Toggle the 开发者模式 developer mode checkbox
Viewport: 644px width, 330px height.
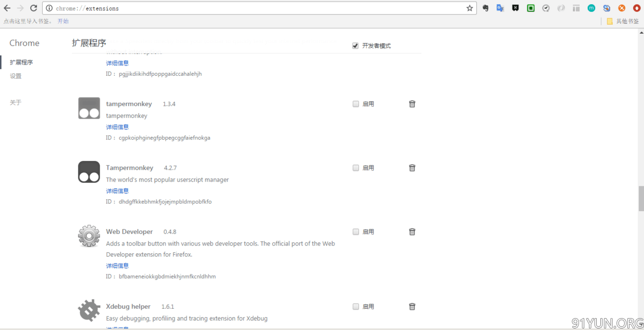pos(355,46)
